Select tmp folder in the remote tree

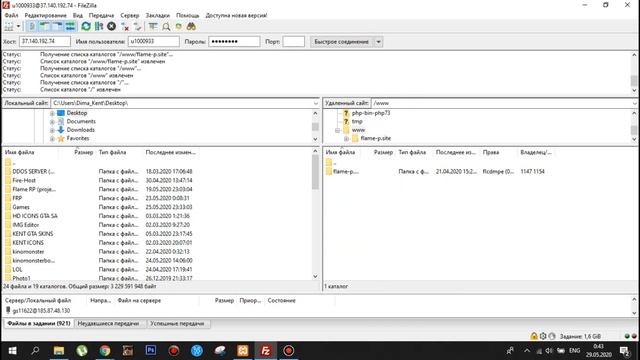pos(357,122)
